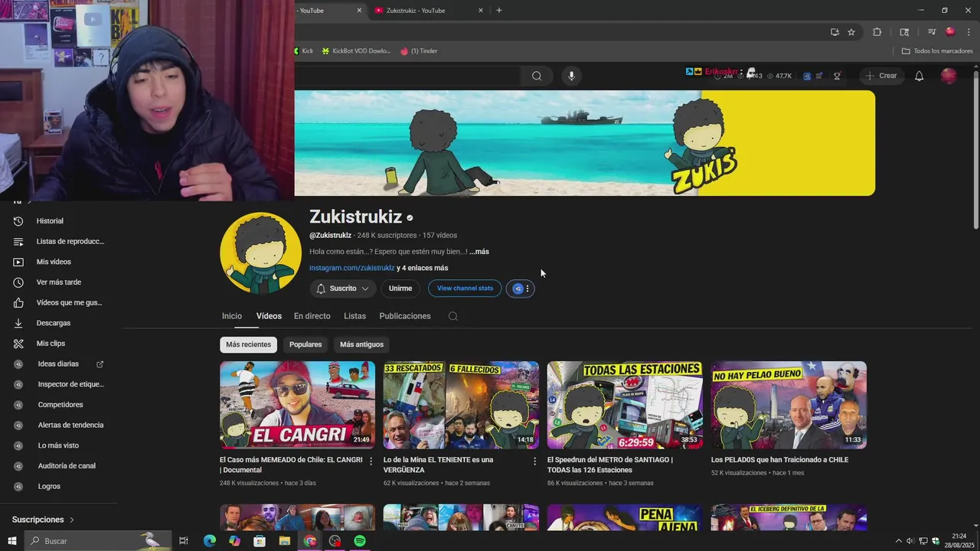Click the three-dot extension menu beside channel stats
Viewport: 980px width, 551px height.
(x=528, y=289)
